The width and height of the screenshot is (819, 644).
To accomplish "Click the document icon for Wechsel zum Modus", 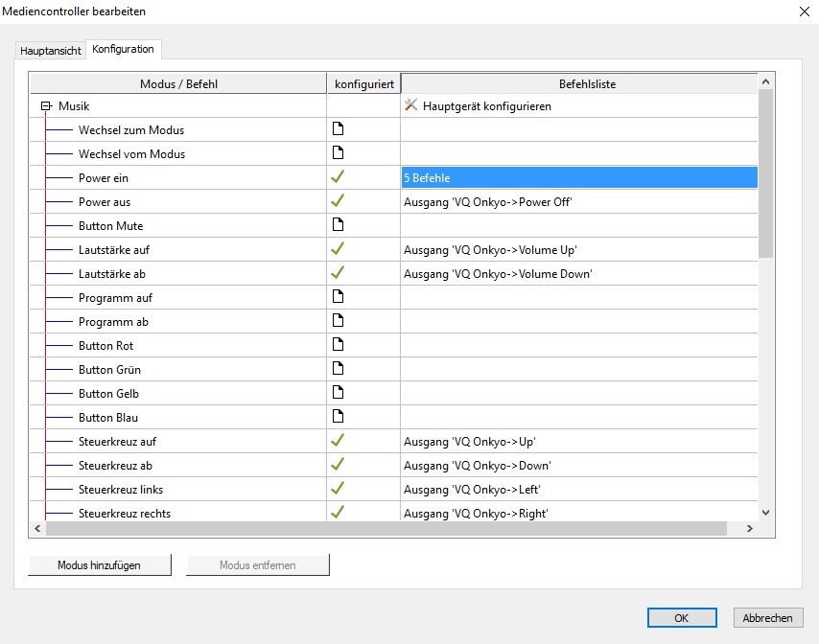I will pos(337,129).
